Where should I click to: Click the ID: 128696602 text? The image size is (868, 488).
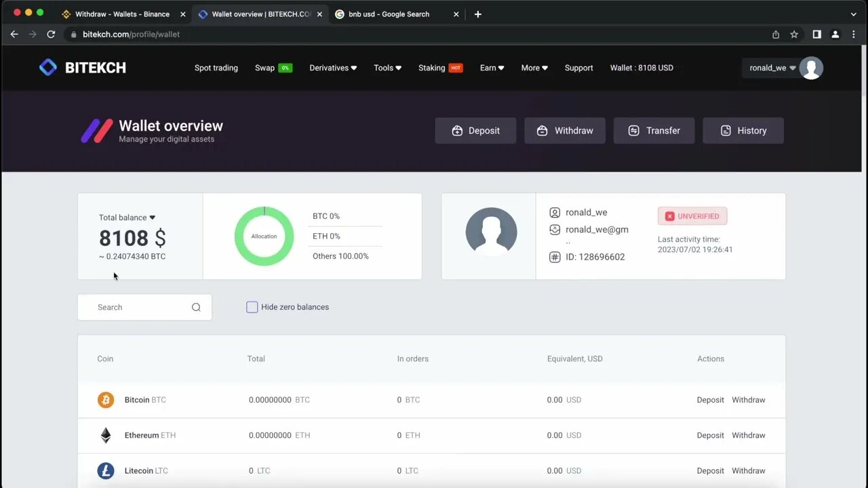click(595, 257)
